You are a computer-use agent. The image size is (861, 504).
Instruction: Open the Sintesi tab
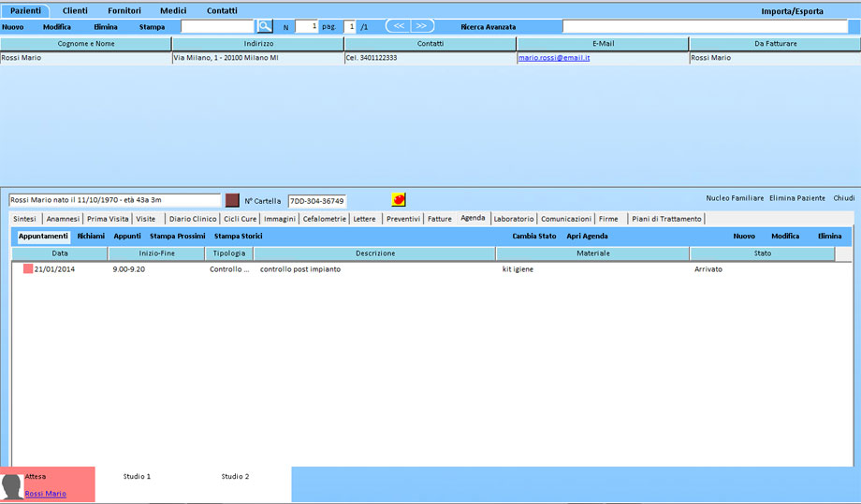click(24, 219)
